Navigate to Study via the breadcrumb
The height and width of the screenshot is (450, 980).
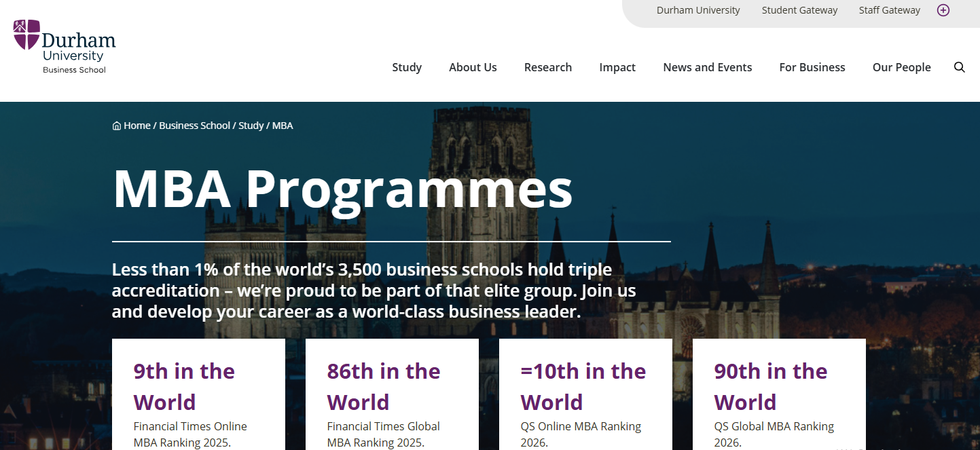coord(251,126)
